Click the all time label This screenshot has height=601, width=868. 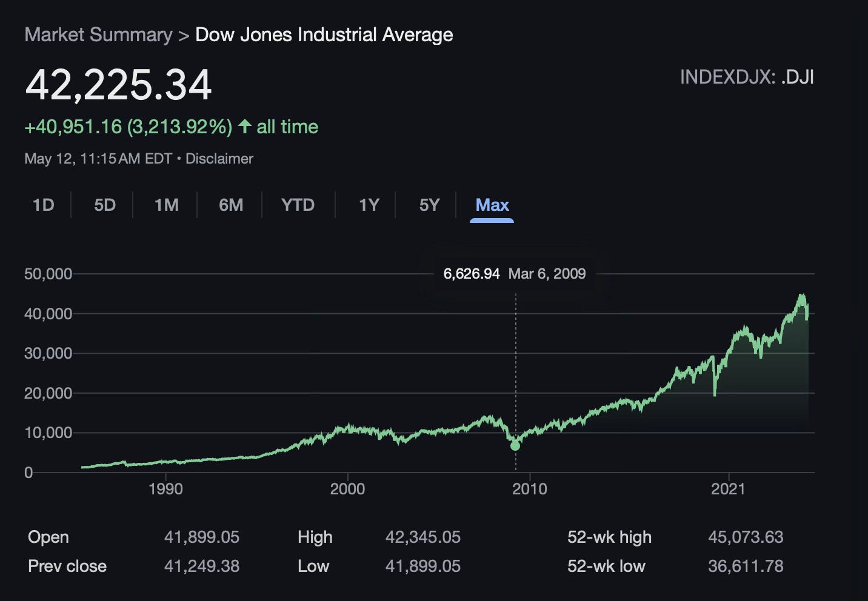[x=287, y=127]
